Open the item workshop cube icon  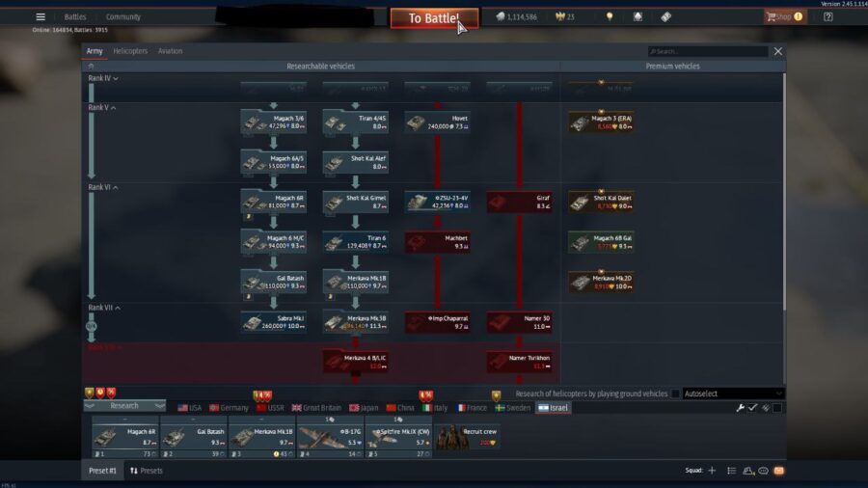click(637, 16)
